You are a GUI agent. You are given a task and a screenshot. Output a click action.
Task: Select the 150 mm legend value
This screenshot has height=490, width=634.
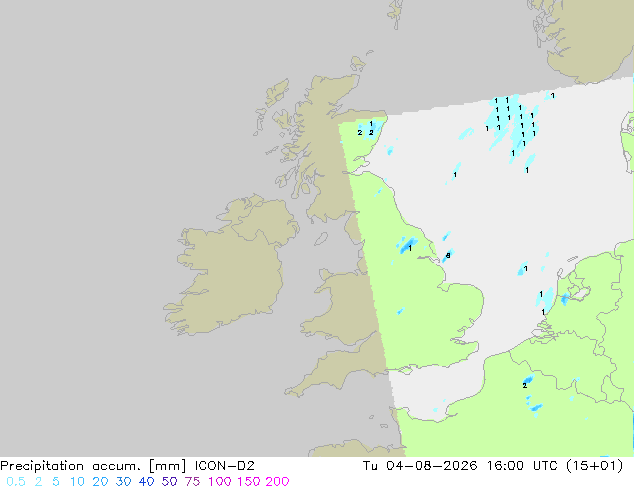(249, 482)
